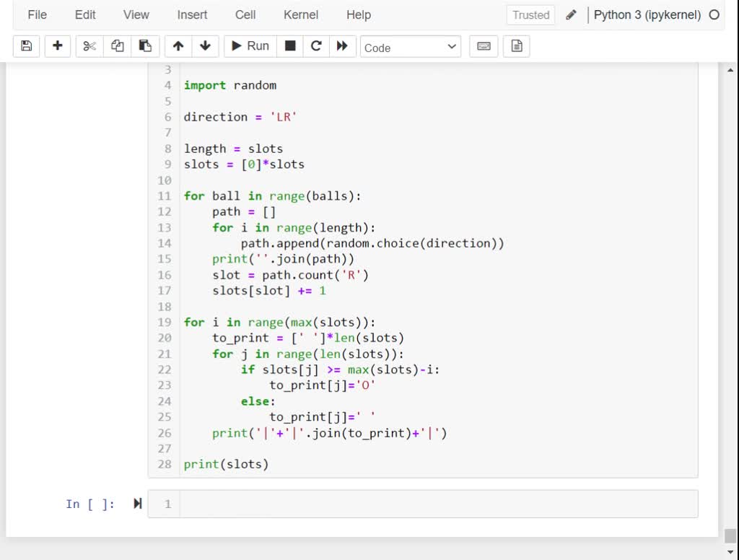Click inside the empty code cell
Viewport: 739px width, 560px height.
click(x=433, y=504)
